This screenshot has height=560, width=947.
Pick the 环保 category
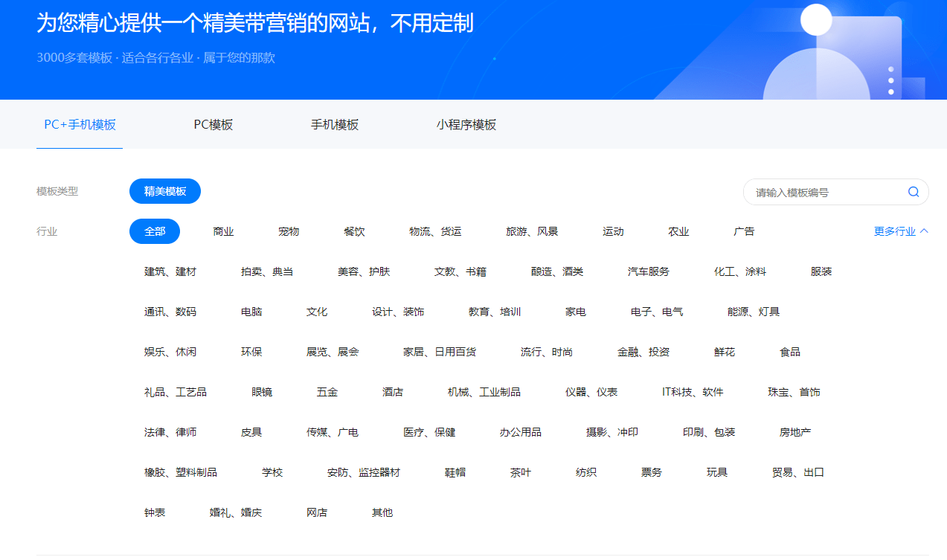coord(251,352)
